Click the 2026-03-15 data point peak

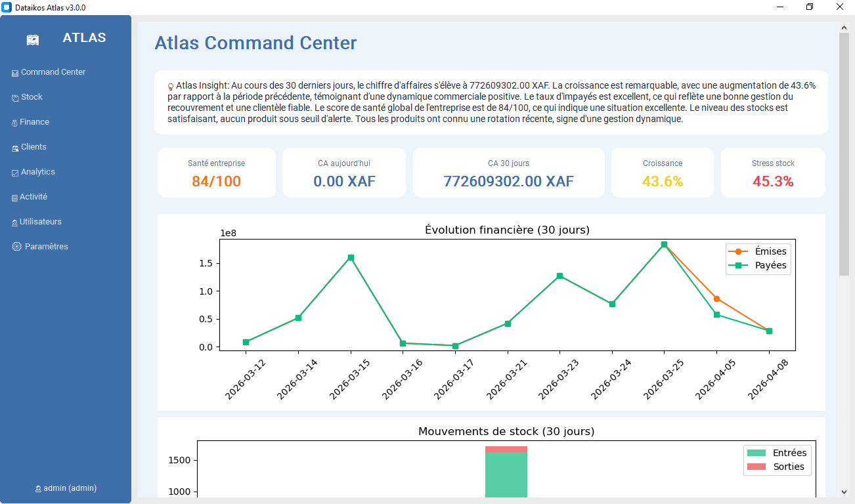click(x=351, y=257)
